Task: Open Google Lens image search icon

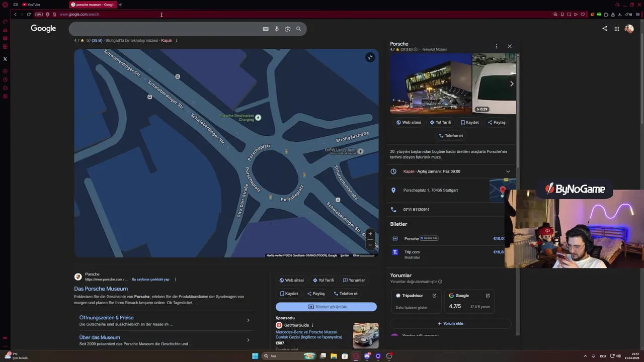Action: (288, 29)
